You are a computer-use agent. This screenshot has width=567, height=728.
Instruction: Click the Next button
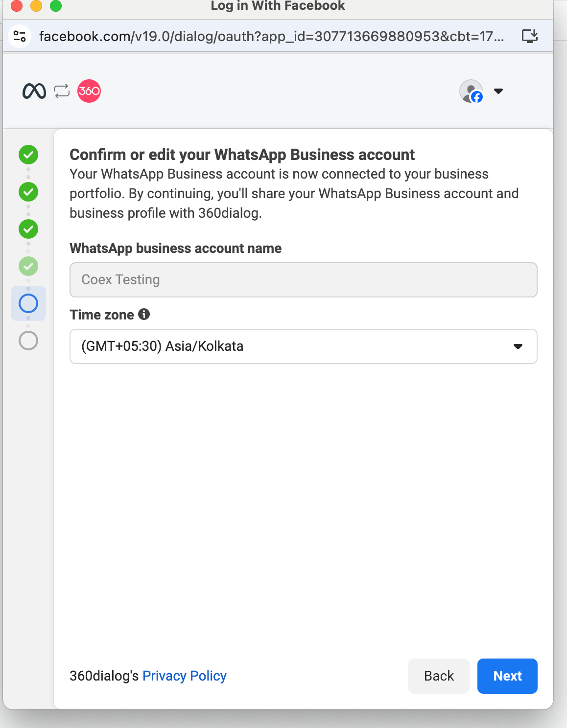point(507,676)
